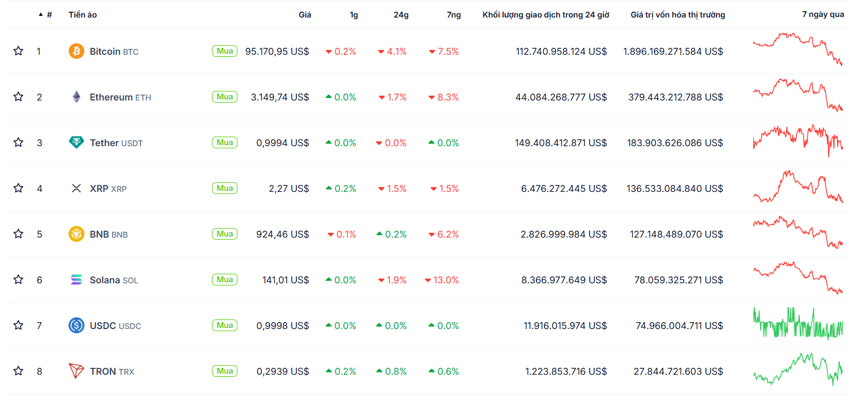
Task: Open Bitcoin's 7-day sparkline chart
Action: pos(798,49)
